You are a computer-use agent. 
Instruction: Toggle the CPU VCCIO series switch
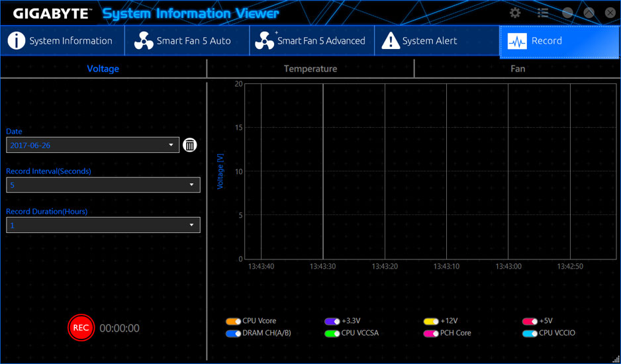pos(530,334)
